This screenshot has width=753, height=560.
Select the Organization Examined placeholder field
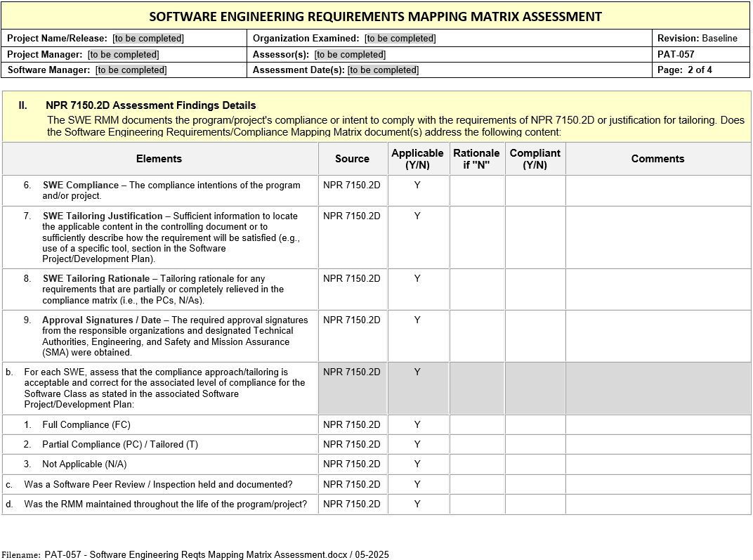[x=400, y=39]
